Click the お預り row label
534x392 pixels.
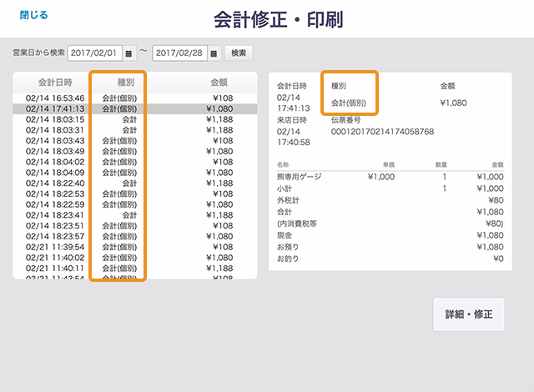[x=288, y=247]
